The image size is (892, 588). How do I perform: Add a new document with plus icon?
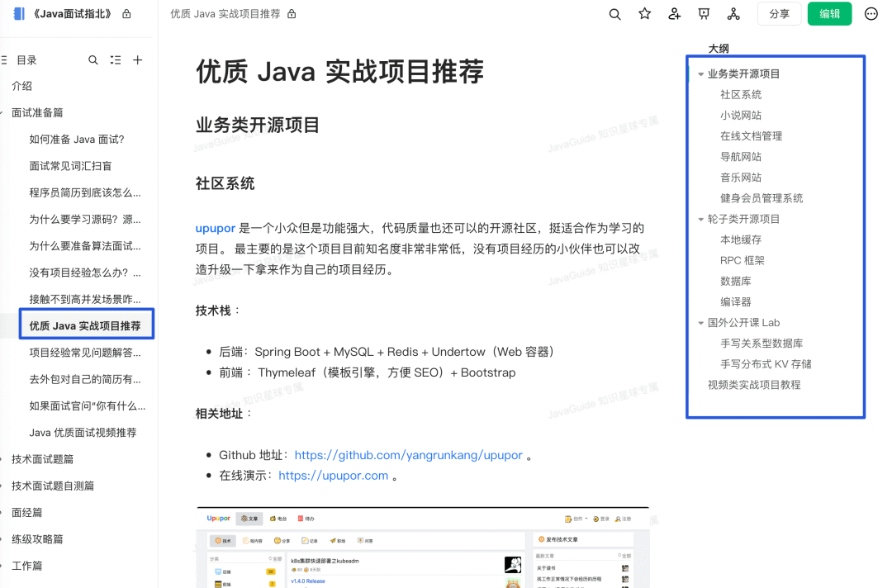tap(138, 59)
